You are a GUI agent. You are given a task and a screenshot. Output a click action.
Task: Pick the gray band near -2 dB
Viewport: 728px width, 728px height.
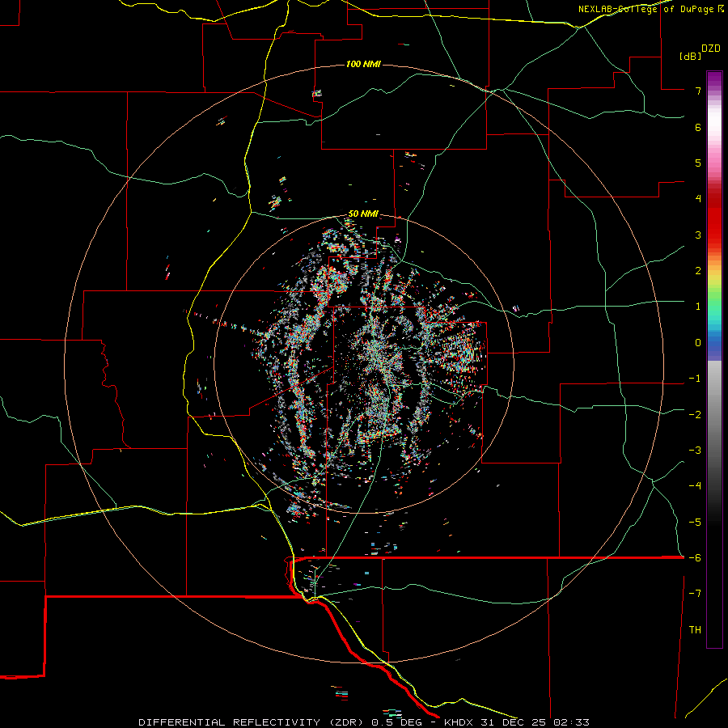pyautogui.click(x=714, y=415)
